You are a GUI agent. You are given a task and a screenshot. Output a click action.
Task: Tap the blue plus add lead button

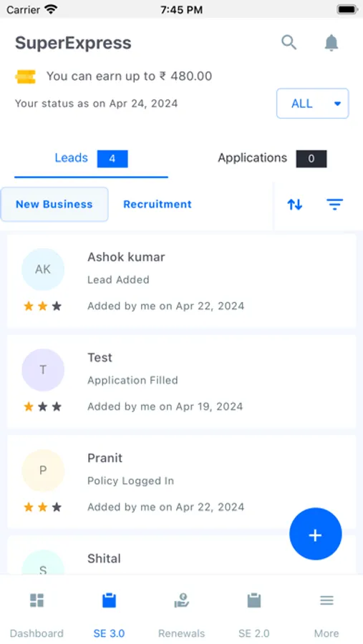[315, 534]
